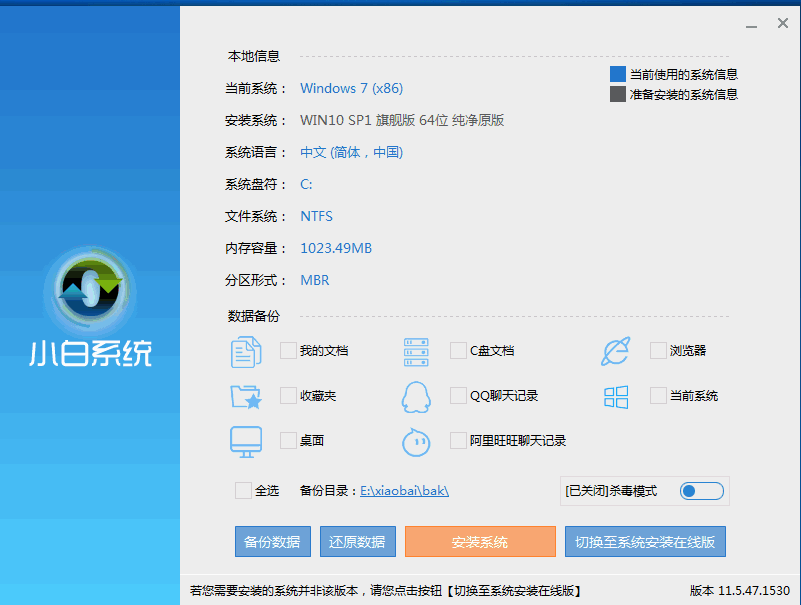This screenshot has height=605, width=801.
Task: Click the 还原数据 button
Action: coord(358,542)
